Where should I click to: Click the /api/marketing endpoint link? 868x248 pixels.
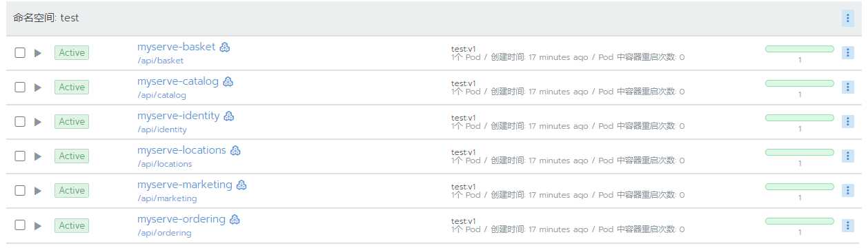tap(167, 198)
